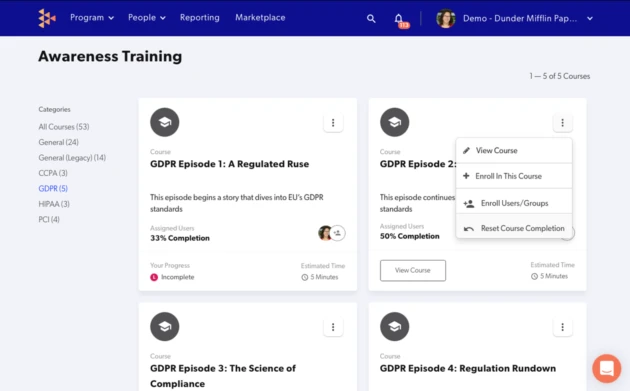Viewport: 630px width, 391px height.
Task: Click the Incomplete progress label
Action: point(178,277)
